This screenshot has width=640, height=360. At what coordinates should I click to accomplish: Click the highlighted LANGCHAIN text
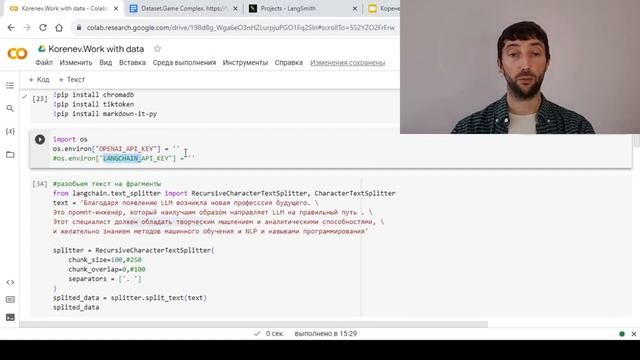(121, 158)
